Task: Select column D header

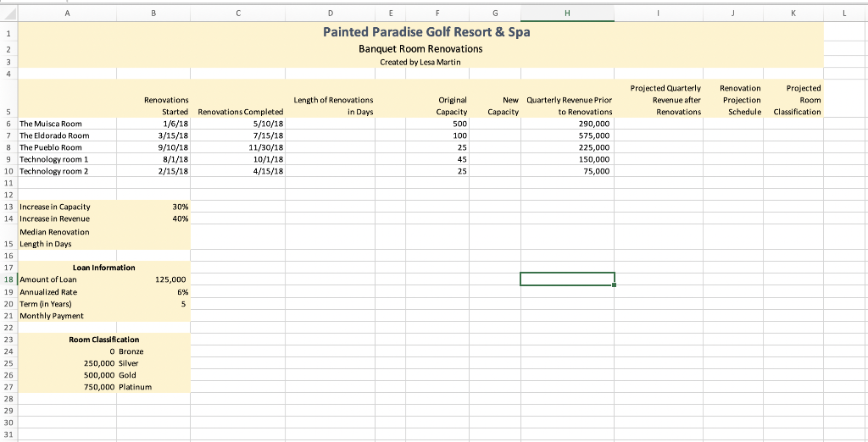Action: click(x=331, y=14)
